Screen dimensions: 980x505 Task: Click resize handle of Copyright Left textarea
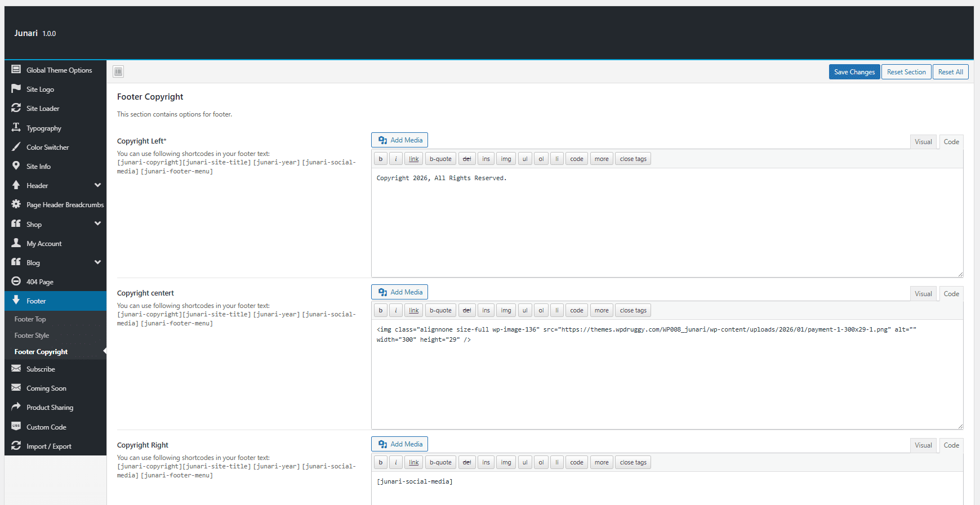tap(960, 274)
